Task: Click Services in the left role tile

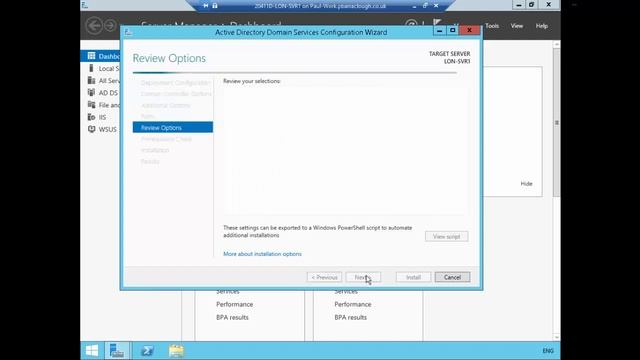Action: click(x=228, y=292)
